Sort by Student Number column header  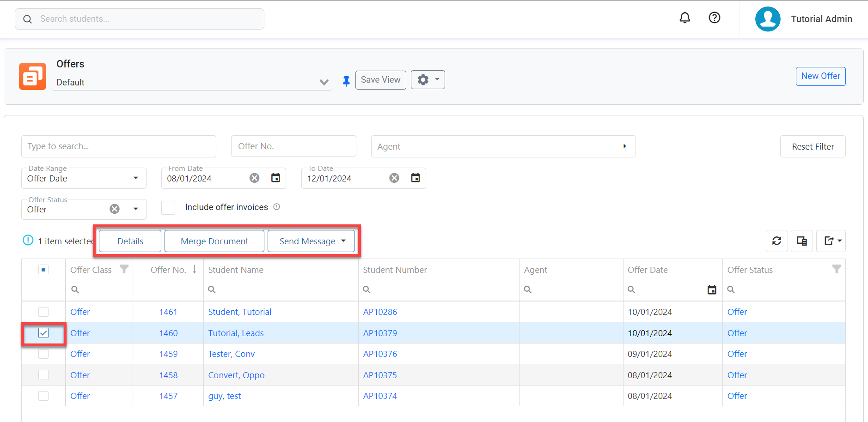coord(395,270)
